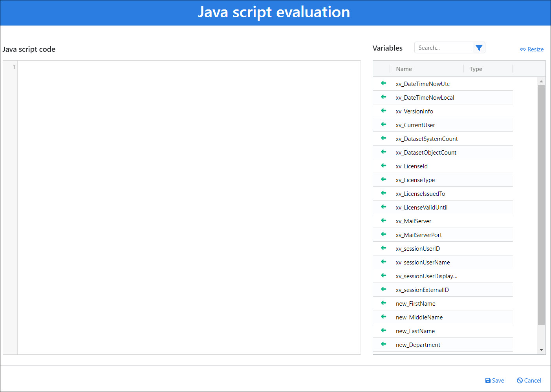Screen dimensions: 551x392
Task: Click the green arrow next to xv_LicenseType
Action: tap(383, 179)
